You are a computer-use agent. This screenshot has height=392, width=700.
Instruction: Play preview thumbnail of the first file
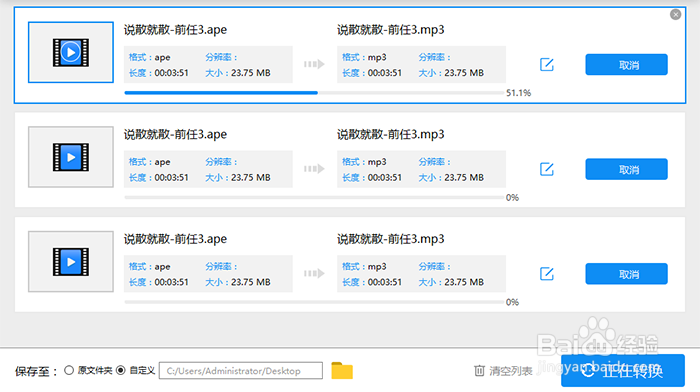71,52
